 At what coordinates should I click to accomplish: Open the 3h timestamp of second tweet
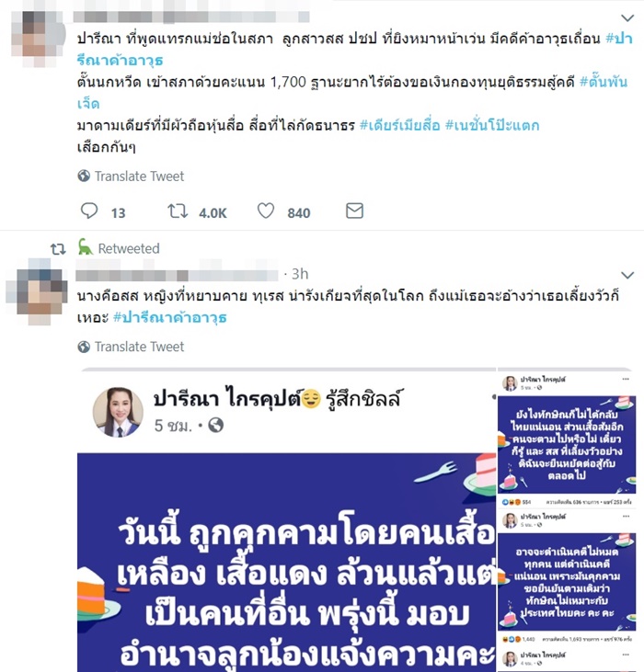click(300, 274)
